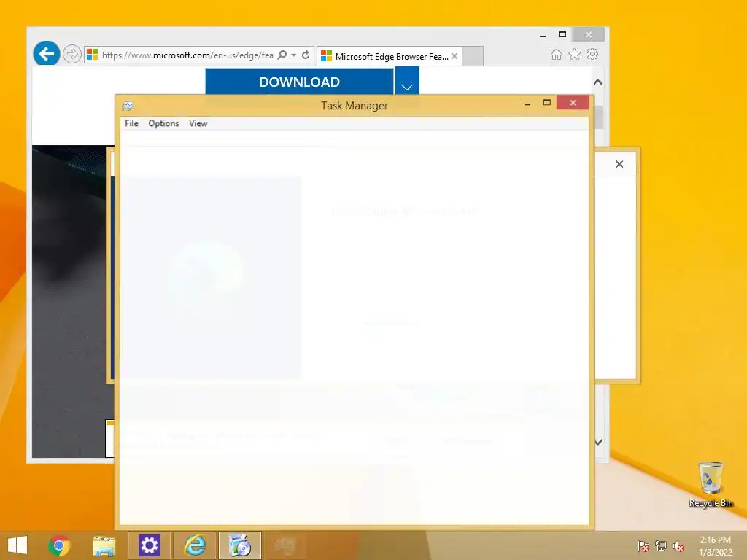Open the Windows Start button
The height and width of the screenshot is (560, 747).
click(x=18, y=545)
